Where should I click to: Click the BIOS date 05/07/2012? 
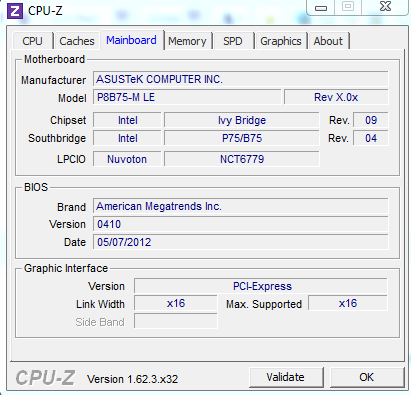[240, 242]
